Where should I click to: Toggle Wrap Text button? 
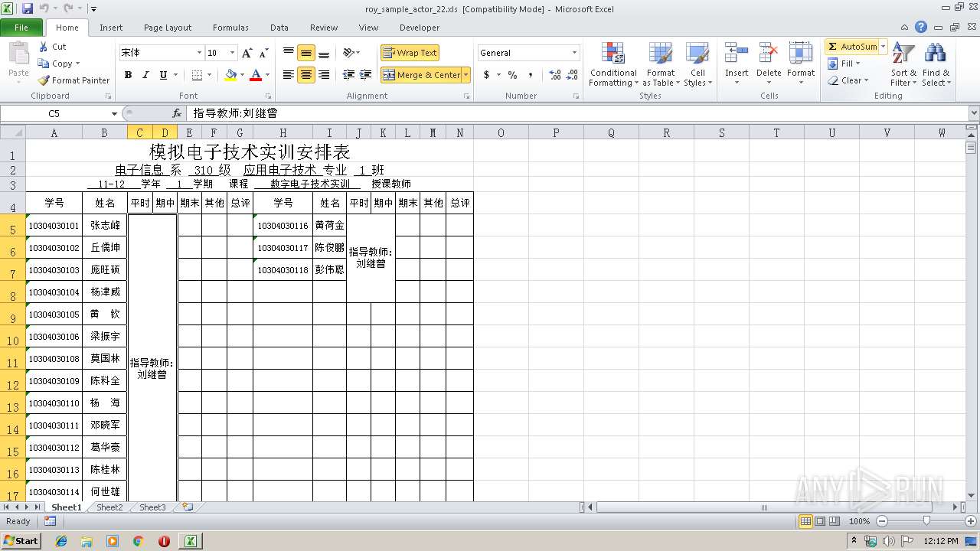coord(410,53)
